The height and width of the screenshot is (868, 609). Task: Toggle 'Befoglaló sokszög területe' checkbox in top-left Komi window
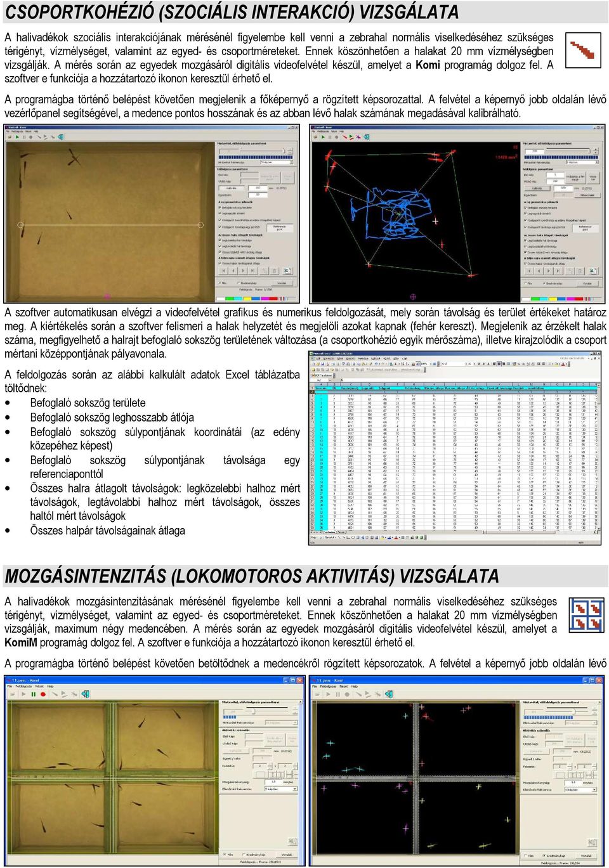pyautogui.click(x=220, y=207)
